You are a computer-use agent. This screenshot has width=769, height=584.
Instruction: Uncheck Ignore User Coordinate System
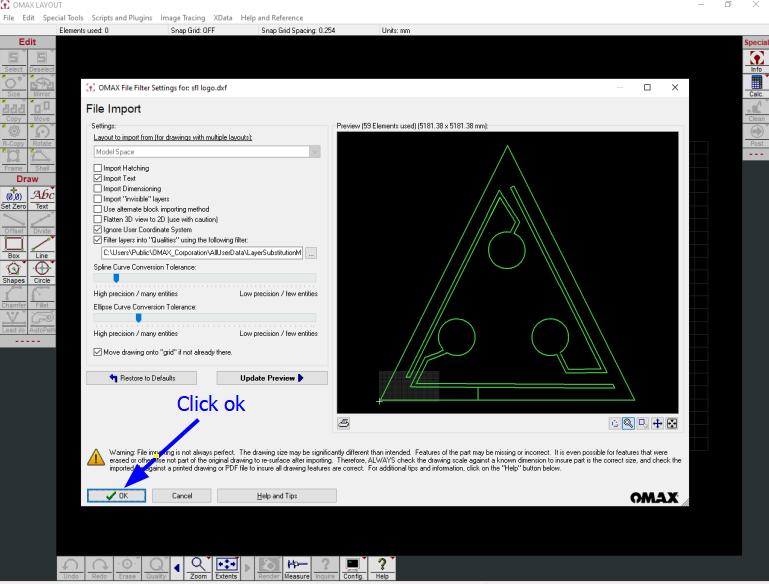click(x=98, y=229)
